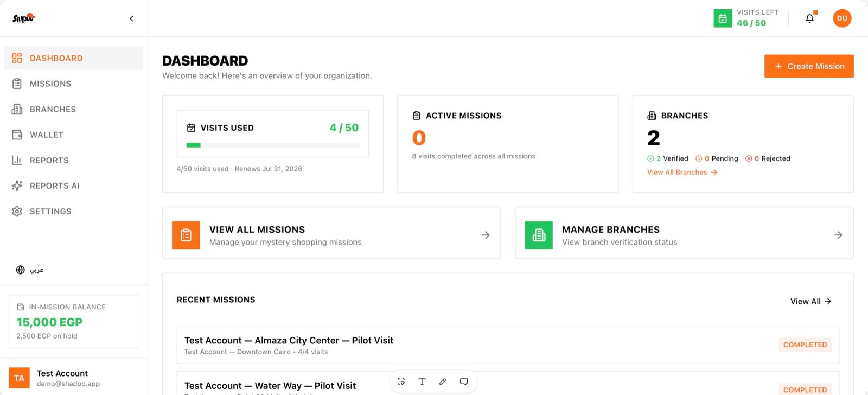Collapse the sidebar with the chevron
868x395 pixels.
[x=131, y=18]
